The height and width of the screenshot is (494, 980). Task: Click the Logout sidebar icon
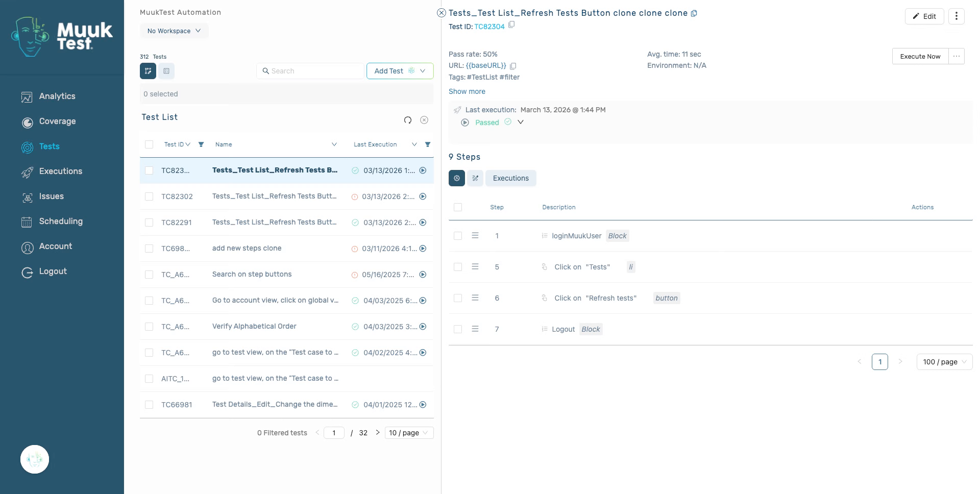(27, 272)
